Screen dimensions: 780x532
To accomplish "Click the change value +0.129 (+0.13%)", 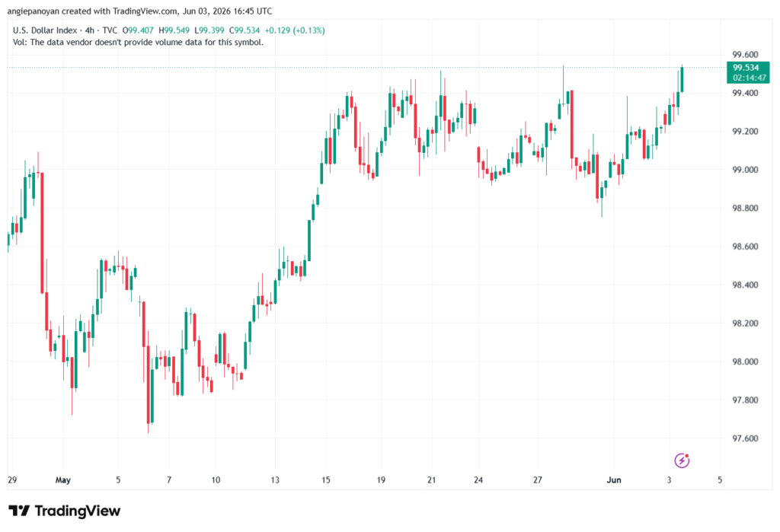I will tap(295, 30).
